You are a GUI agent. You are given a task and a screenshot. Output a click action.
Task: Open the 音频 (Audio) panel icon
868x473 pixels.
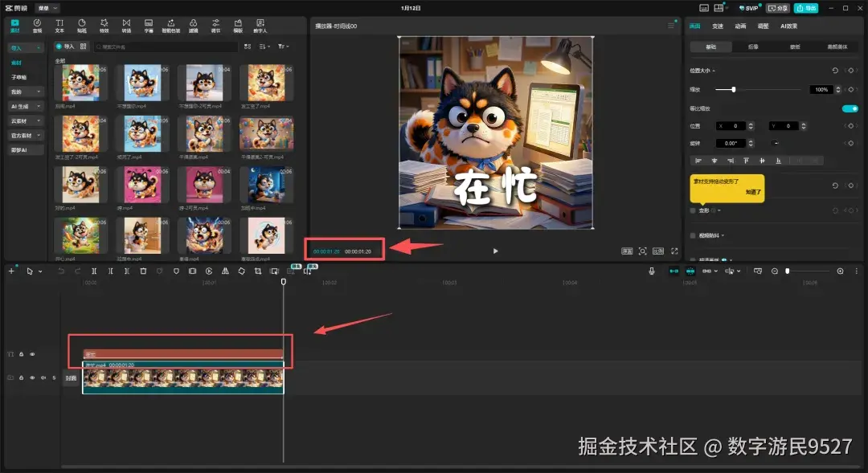pos(37,26)
